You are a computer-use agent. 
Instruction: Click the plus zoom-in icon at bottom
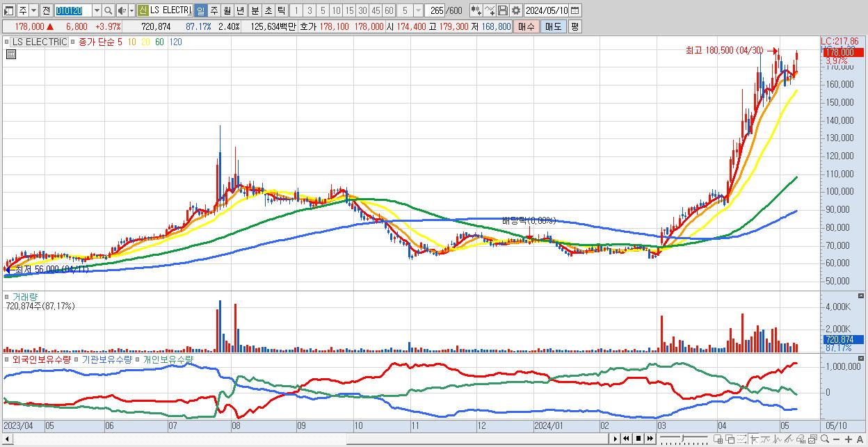pos(849,439)
